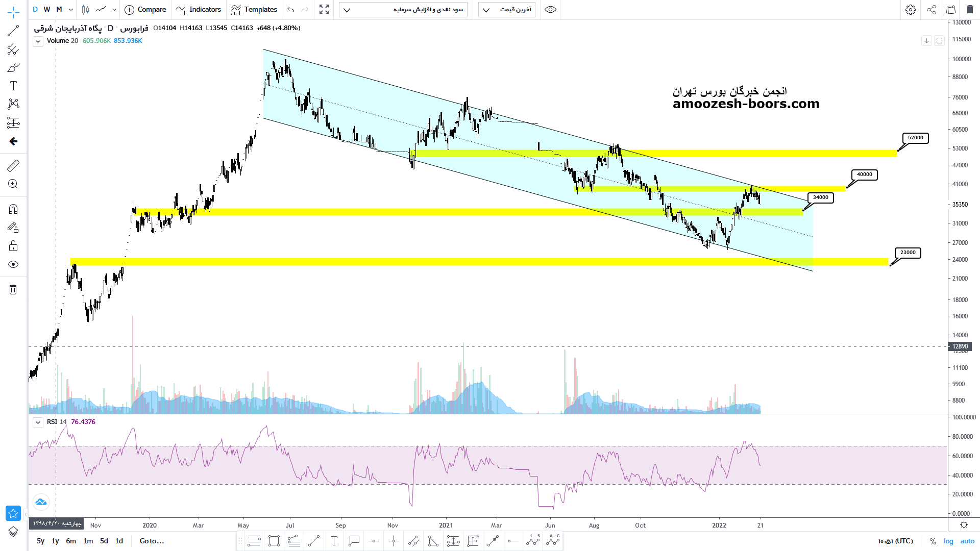Toggle lock all drawings icon
The image size is (980, 551).
click(x=13, y=246)
